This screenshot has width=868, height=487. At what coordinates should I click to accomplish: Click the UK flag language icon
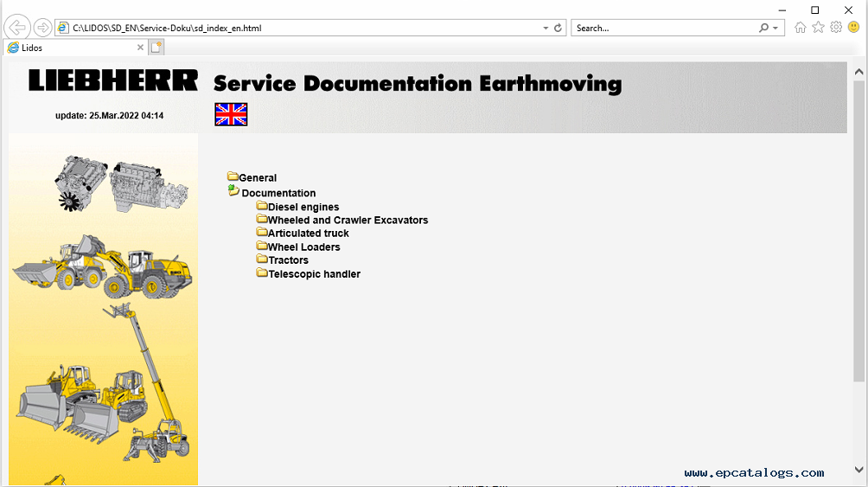[231, 115]
